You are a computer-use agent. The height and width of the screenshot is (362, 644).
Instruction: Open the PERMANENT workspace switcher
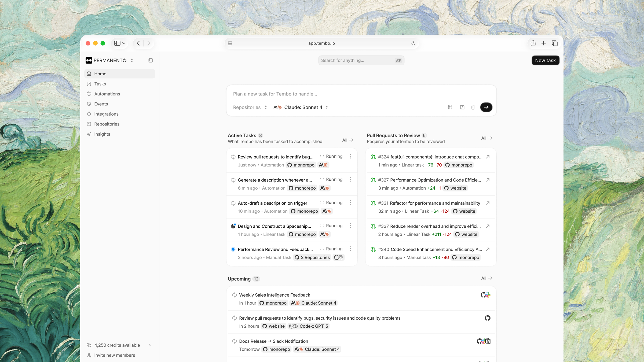click(x=109, y=60)
